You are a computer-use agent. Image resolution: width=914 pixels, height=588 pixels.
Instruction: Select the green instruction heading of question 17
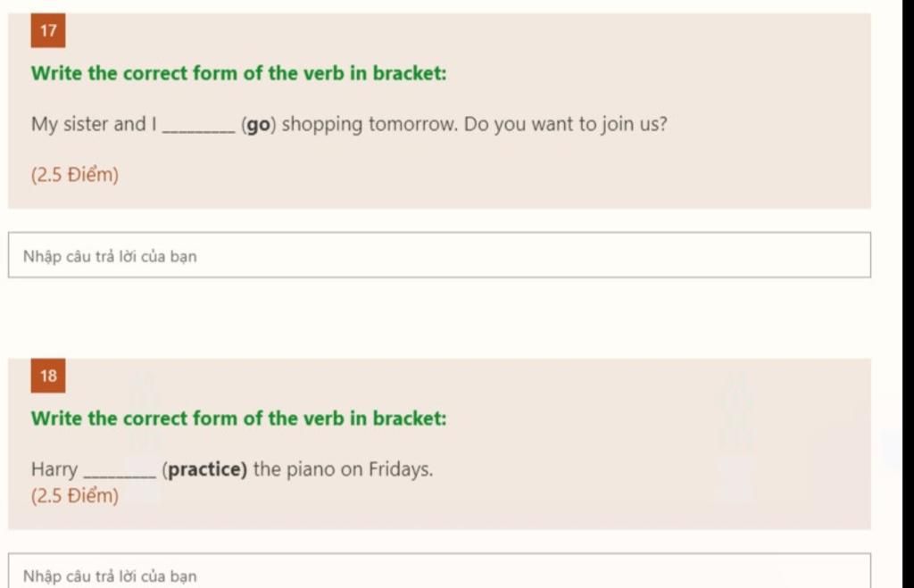tap(238, 73)
